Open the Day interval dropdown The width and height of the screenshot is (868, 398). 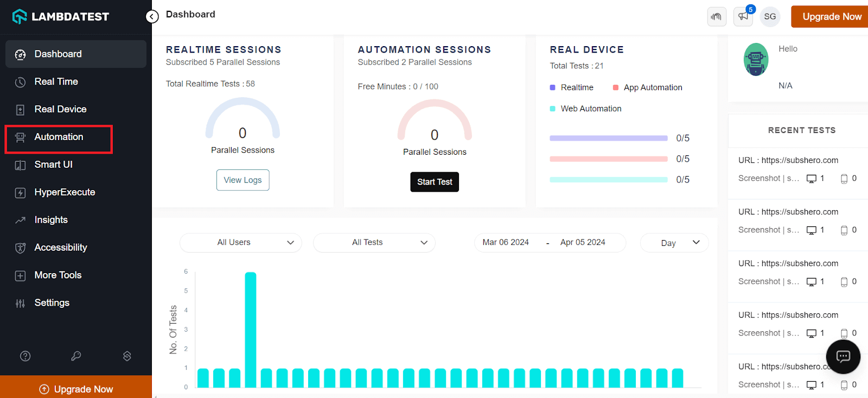(674, 243)
